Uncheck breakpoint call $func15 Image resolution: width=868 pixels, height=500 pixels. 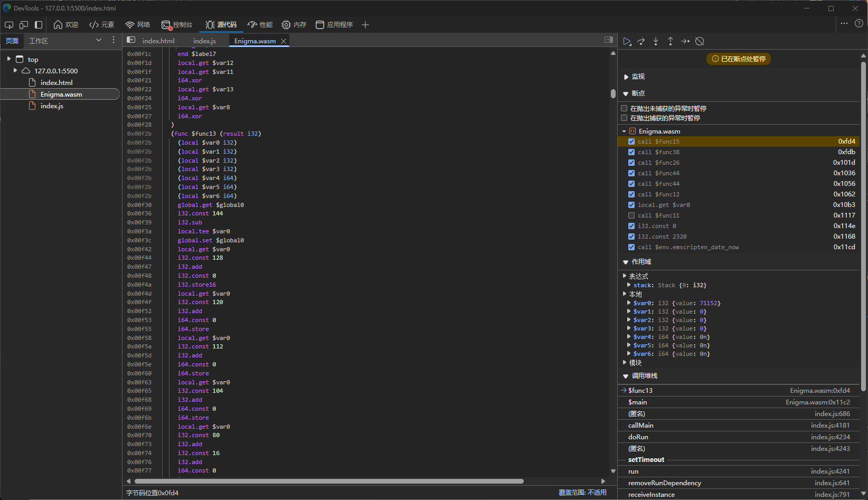click(631, 141)
